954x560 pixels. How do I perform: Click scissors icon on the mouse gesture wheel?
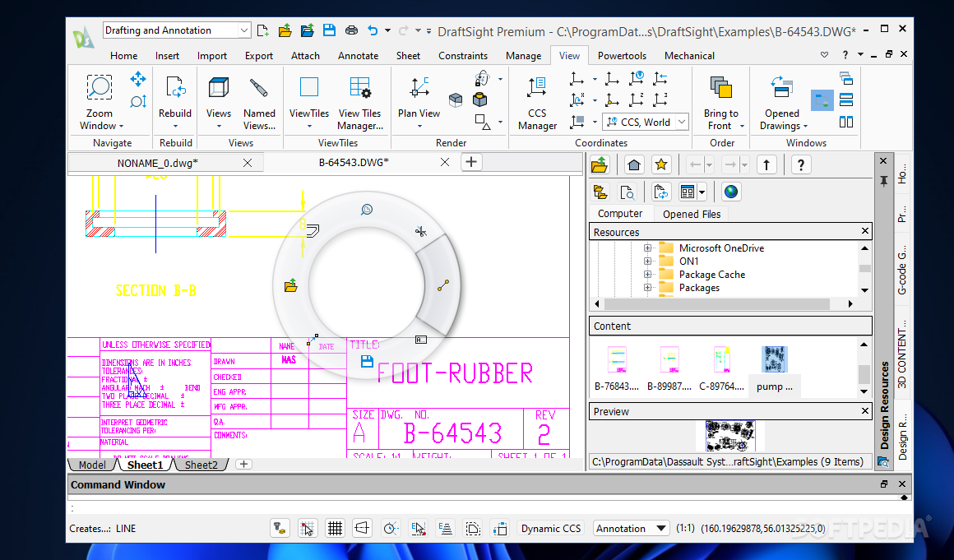click(x=420, y=231)
